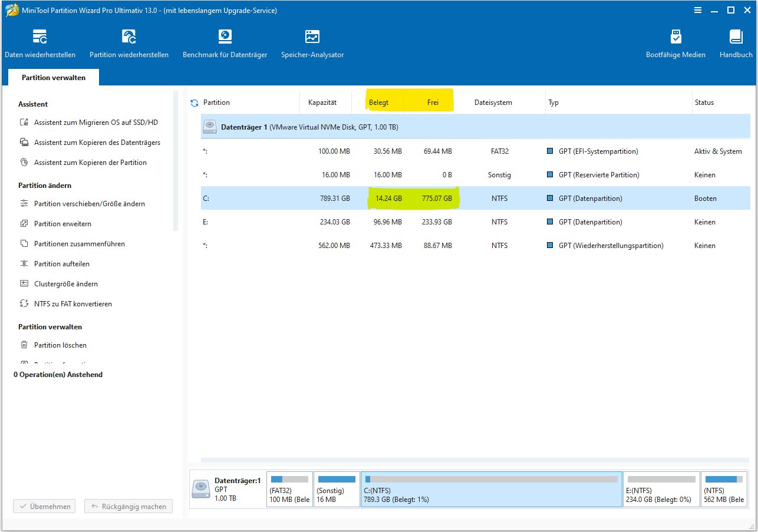Click the refresh partition list icon
The height and width of the screenshot is (532, 758).
[195, 103]
